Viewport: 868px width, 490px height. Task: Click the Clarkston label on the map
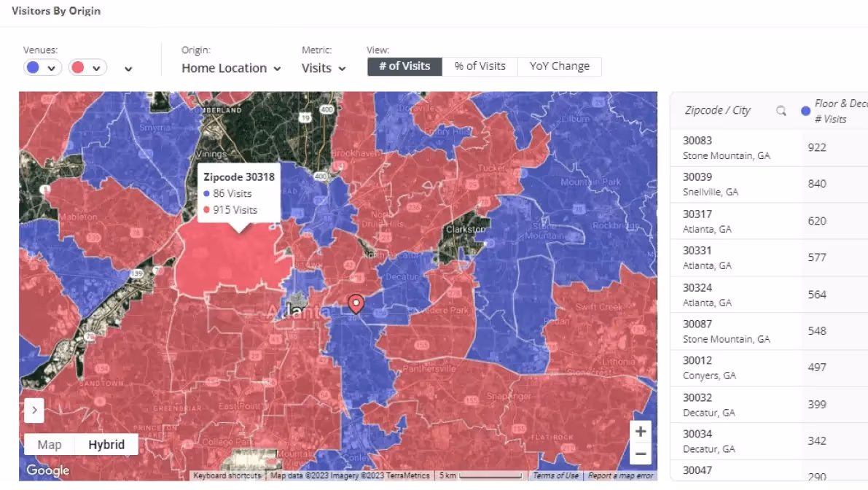pos(466,229)
